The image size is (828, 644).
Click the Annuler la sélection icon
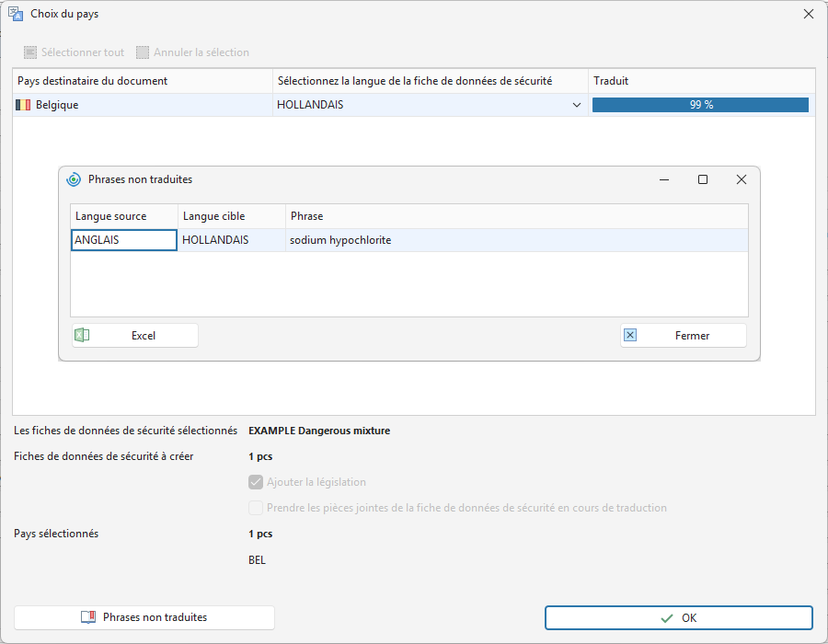pos(143,52)
